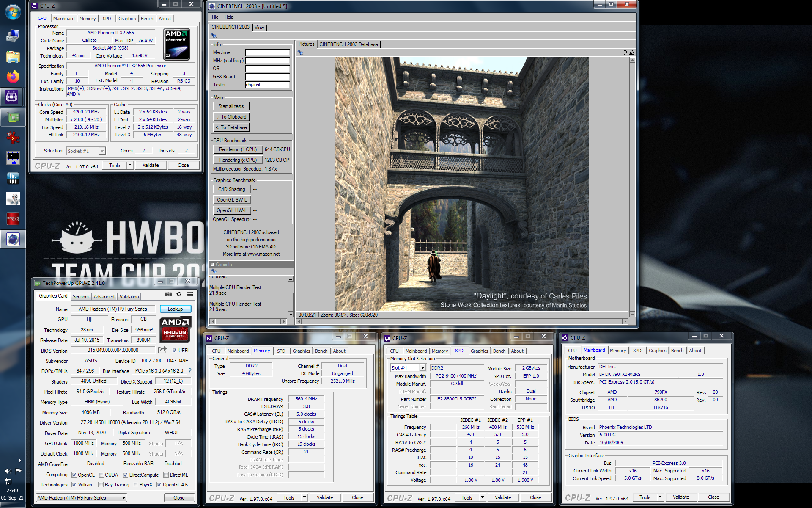This screenshot has width=812, height=508.
Task: Click the GPU-Z Lookup button
Action: 175,309
